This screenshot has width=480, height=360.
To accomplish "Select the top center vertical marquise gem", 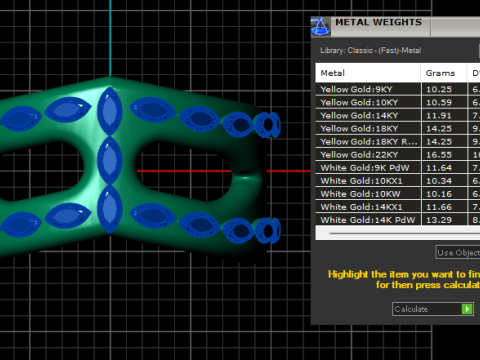I will tap(110, 111).
